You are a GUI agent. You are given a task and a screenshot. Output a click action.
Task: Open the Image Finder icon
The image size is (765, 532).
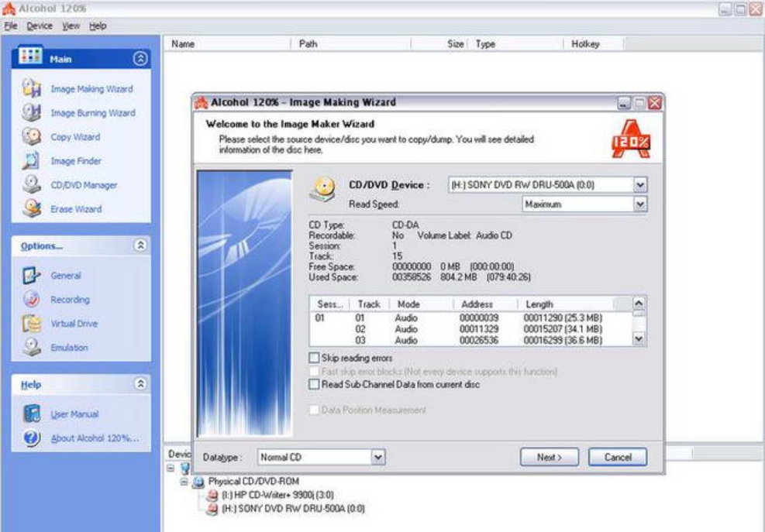coord(31,160)
